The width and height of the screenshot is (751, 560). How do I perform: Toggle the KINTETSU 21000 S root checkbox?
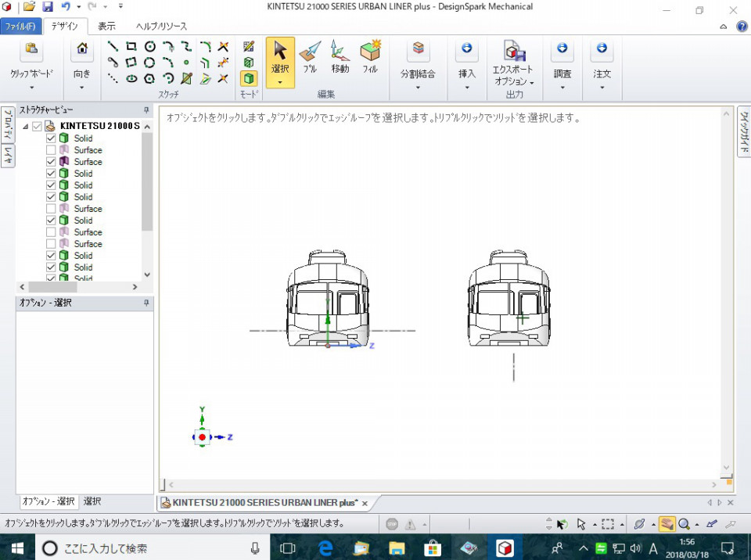pos(37,127)
